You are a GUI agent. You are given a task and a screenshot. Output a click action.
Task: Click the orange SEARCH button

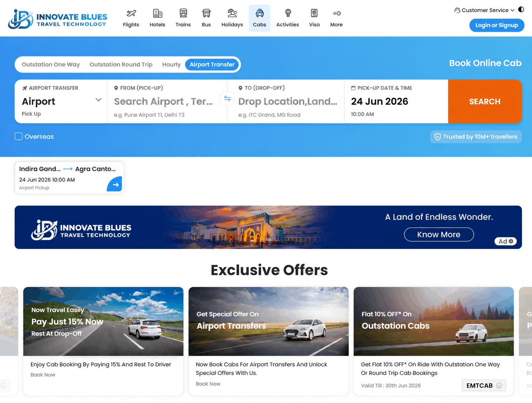(485, 102)
